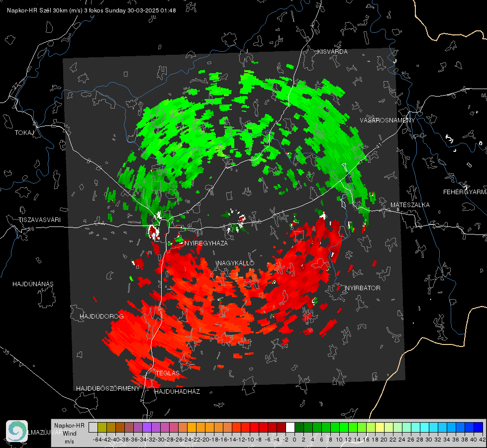Click the "Napkor-HR" legend title
This screenshot has height=448, width=487.
(69, 426)
